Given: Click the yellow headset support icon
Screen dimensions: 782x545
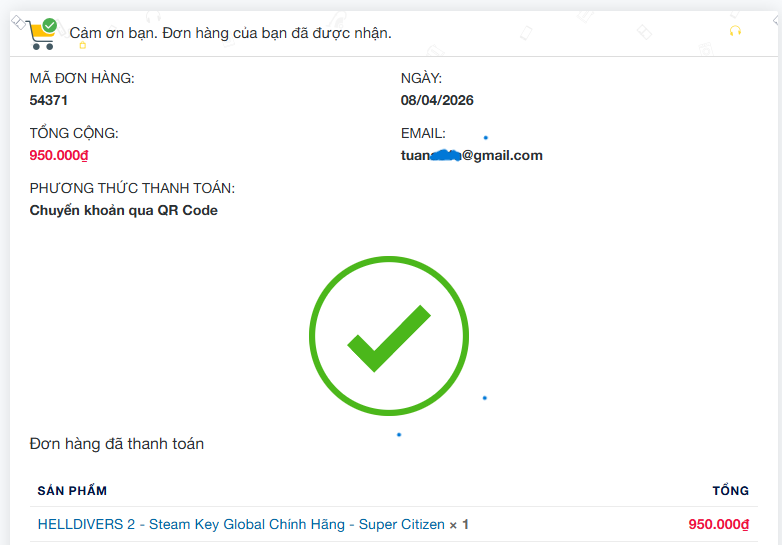Looking at the screenshot, I should [x=736, y=32].
